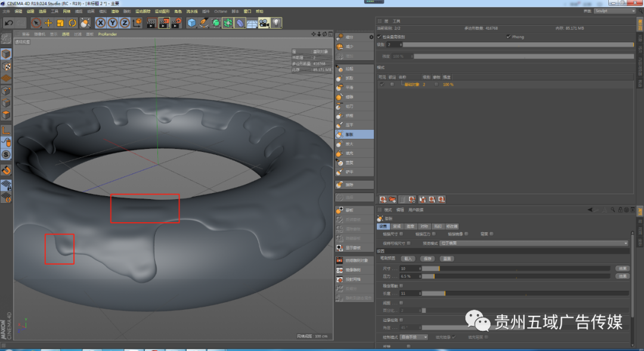The image size is (644, 351).
Task: Click the Load brush preset button
Action: pyautogui.click(x=408, y=259)
